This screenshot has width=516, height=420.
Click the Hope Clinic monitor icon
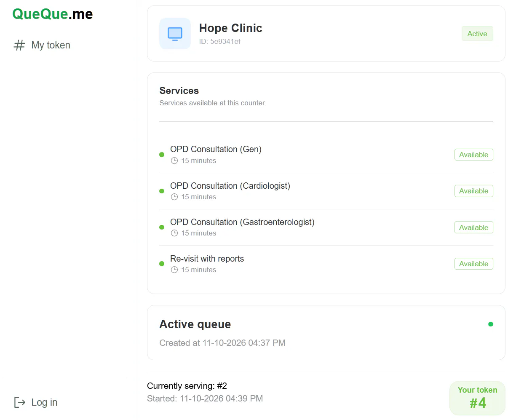tap(175, 34)
